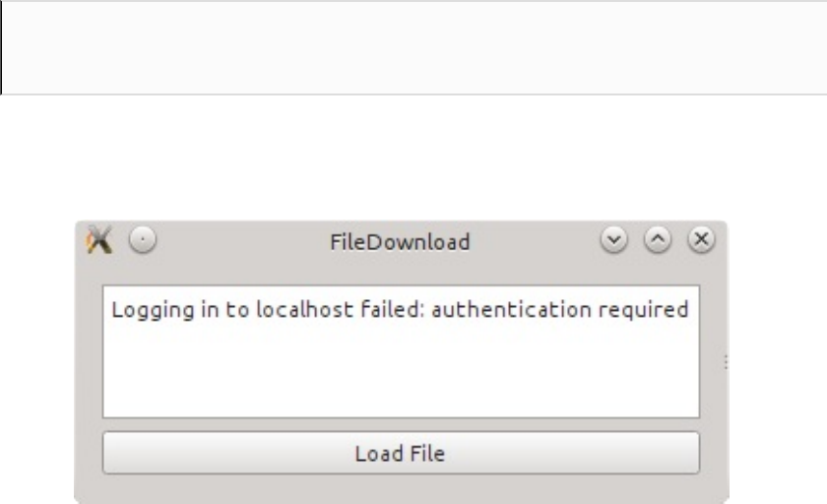
Task: Focus the empty area below the error message
Action: (x=400, y=379)
